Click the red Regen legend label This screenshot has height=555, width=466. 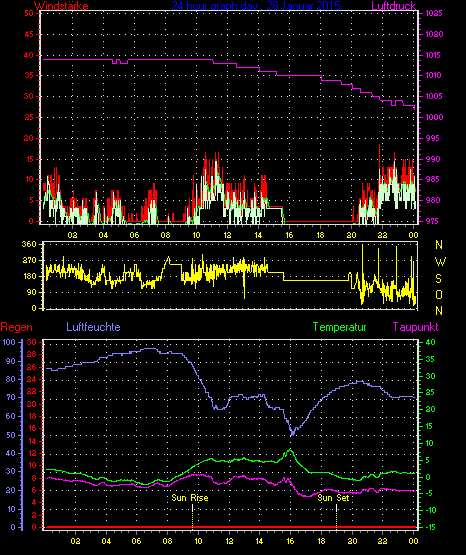(x=16, y=327)
